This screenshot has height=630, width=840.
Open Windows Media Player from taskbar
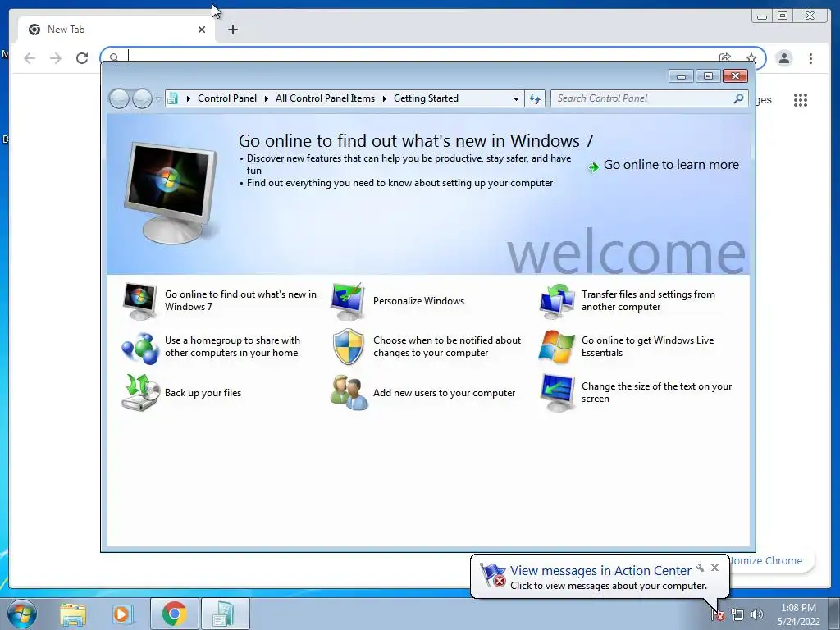tap(122, 614)
